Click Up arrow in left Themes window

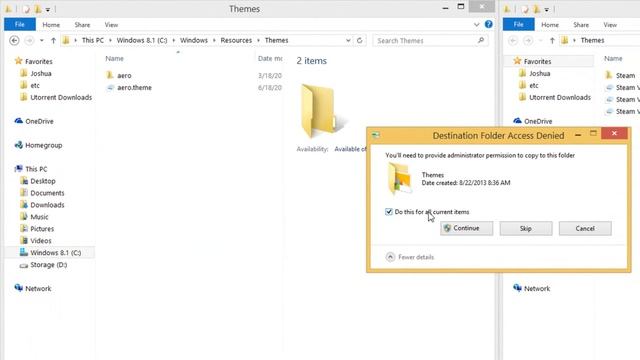click(x=53, y=40)
